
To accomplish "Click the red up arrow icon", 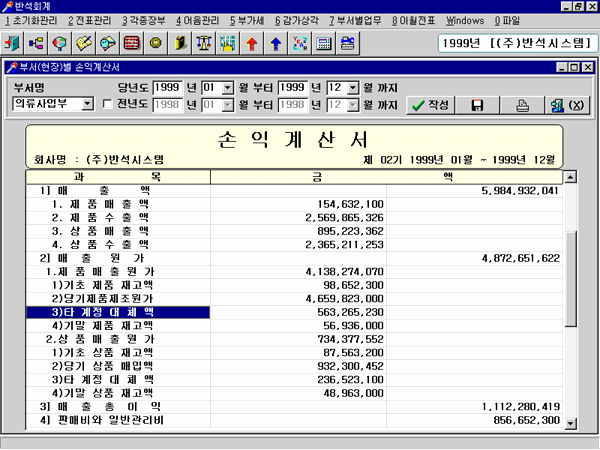I will (251, 43).
